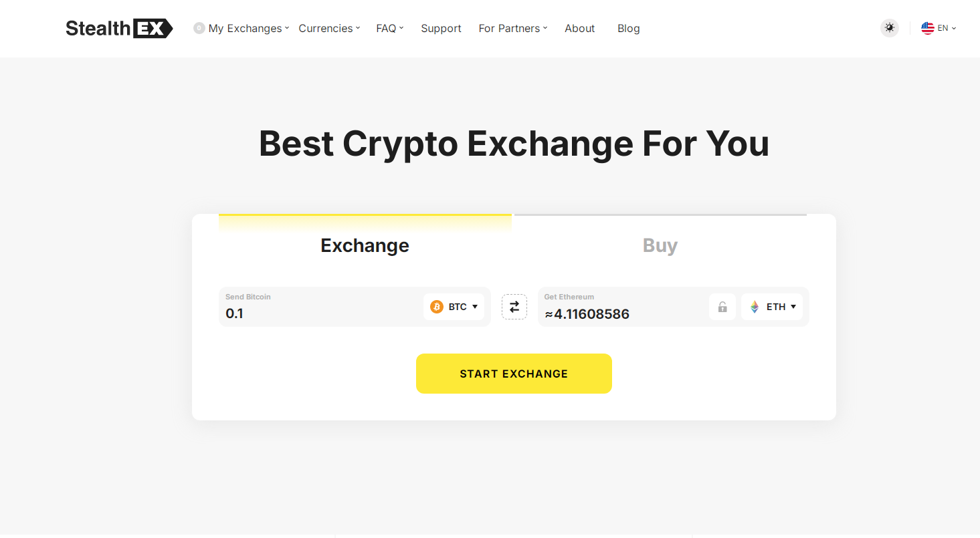Open the For Partners menu
This screenshot has height=538, width=980.
[513, 28]
